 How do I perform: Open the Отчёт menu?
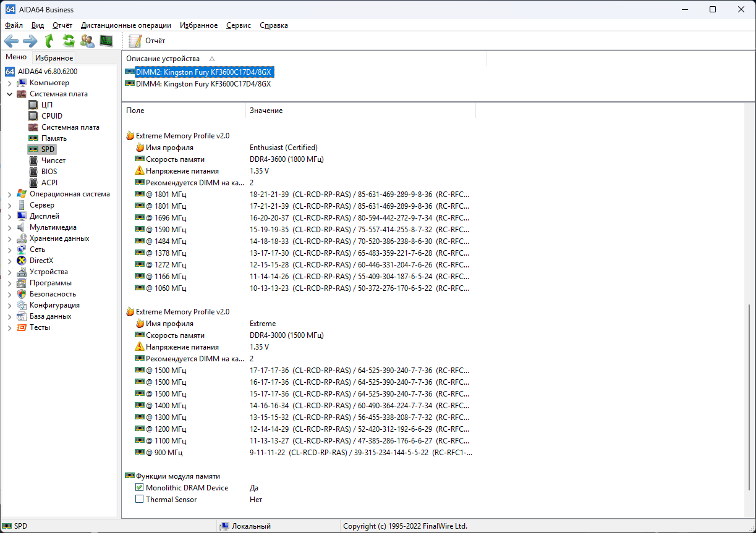62,25
